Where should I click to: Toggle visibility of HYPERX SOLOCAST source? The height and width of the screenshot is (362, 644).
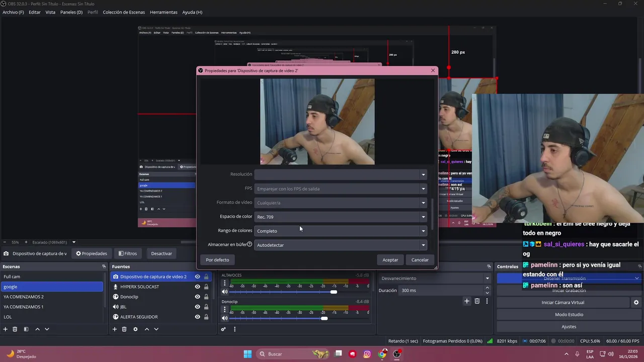pyautogui.click(x=197, y=287)
